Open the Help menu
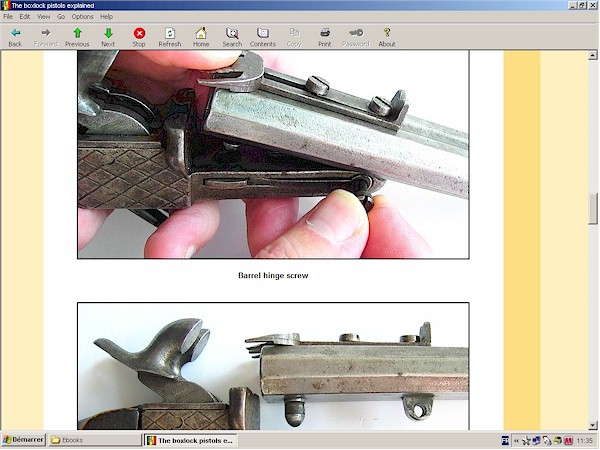The image size is (600, 450). [x=106, y=16]
